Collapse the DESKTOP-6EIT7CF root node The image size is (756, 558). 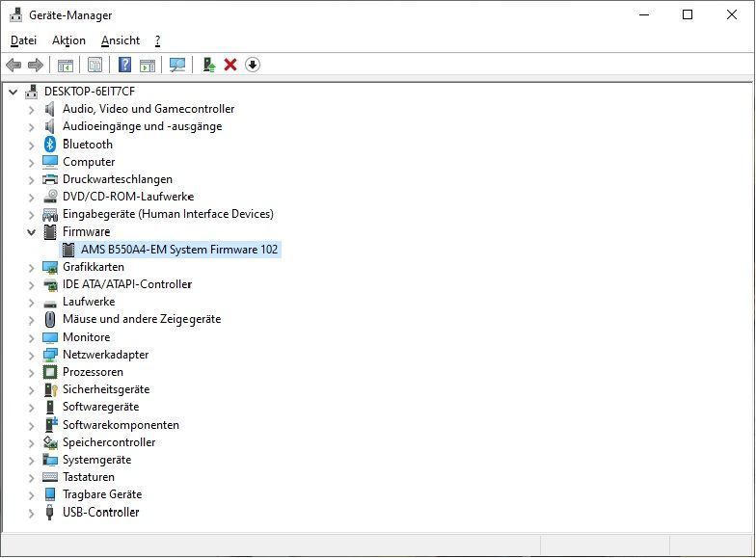pyautogui.click(x=13, y=92)
